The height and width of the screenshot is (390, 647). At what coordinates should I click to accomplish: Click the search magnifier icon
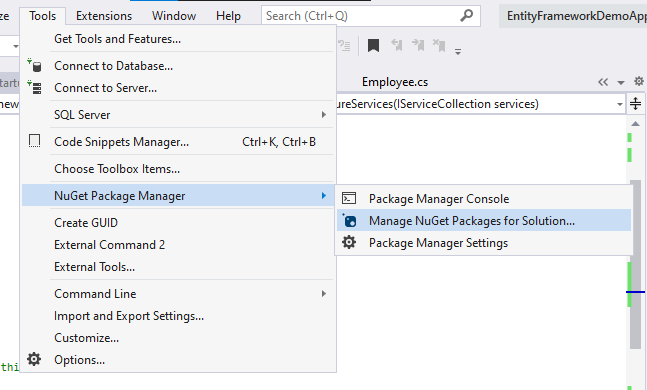(x=467, y=16)
